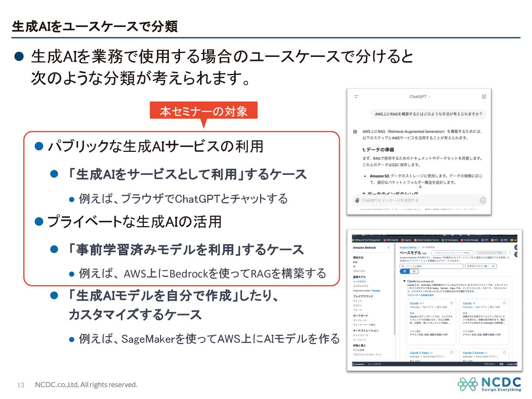The height and width of the screenshot is (399, 532).
Task: Collapse the Claude by Anthropic section triangle
Action: click(404, 281)
